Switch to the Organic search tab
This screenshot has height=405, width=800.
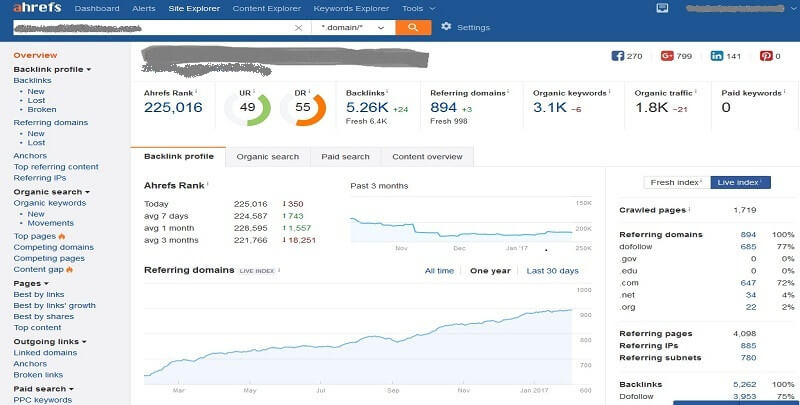click(268, 157)
